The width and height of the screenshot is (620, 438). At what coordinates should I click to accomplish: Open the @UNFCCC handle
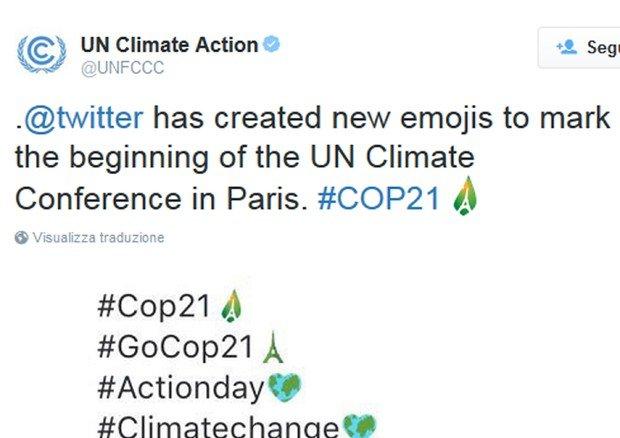[122, 68]
